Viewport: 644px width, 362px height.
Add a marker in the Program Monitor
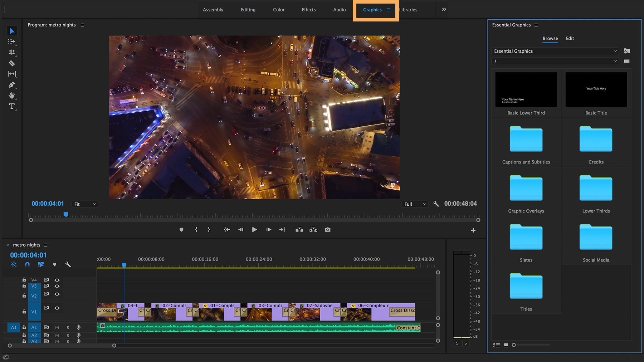click(181, 229)
